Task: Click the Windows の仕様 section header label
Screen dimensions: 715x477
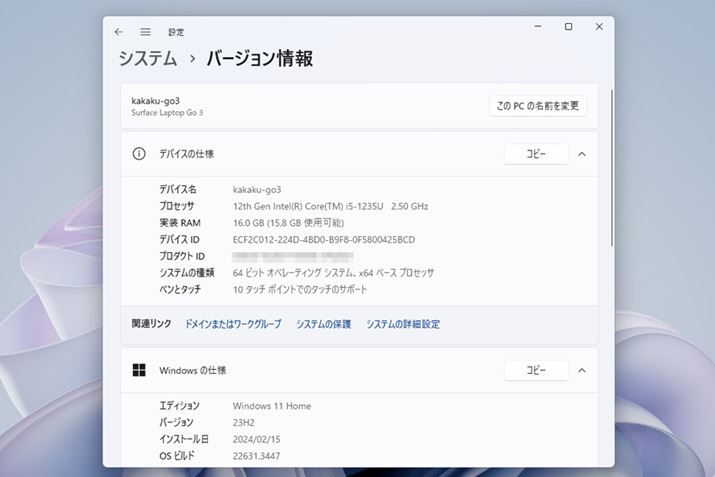Action: click(x=192, y=370)
